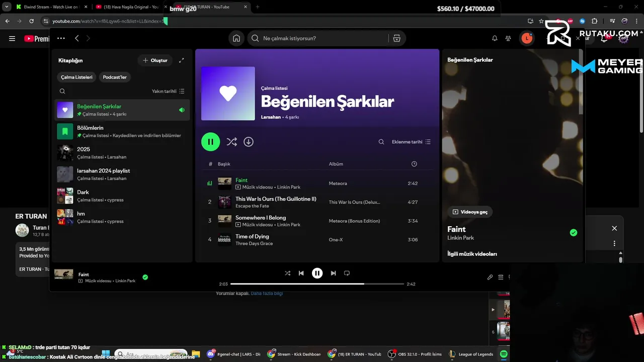Viewport: 644px width, 362px height.
Task: Download the Beğenilen Şarkılar playlist
Action: click(x=249, y=142)
